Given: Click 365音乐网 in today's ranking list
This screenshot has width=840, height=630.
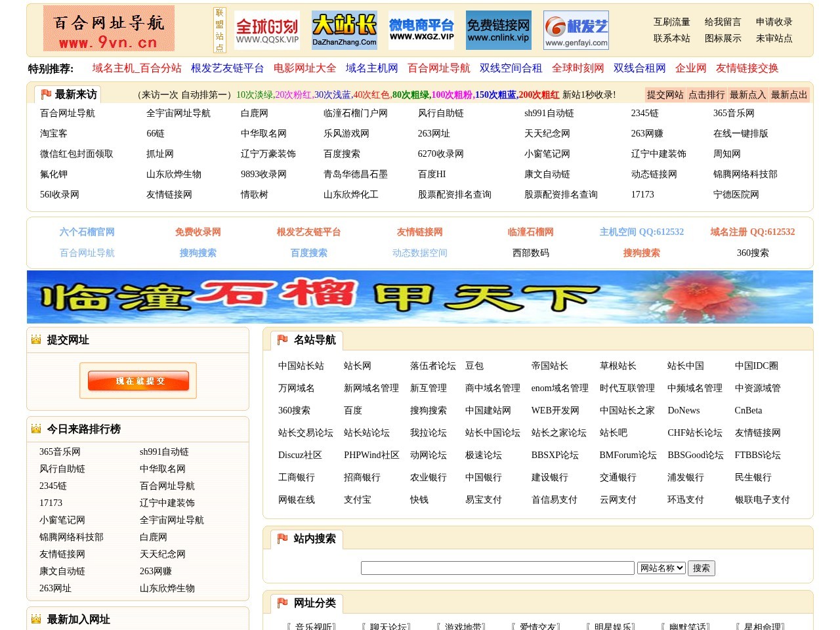Looking at the screenshot, I should tap(60, 451).
